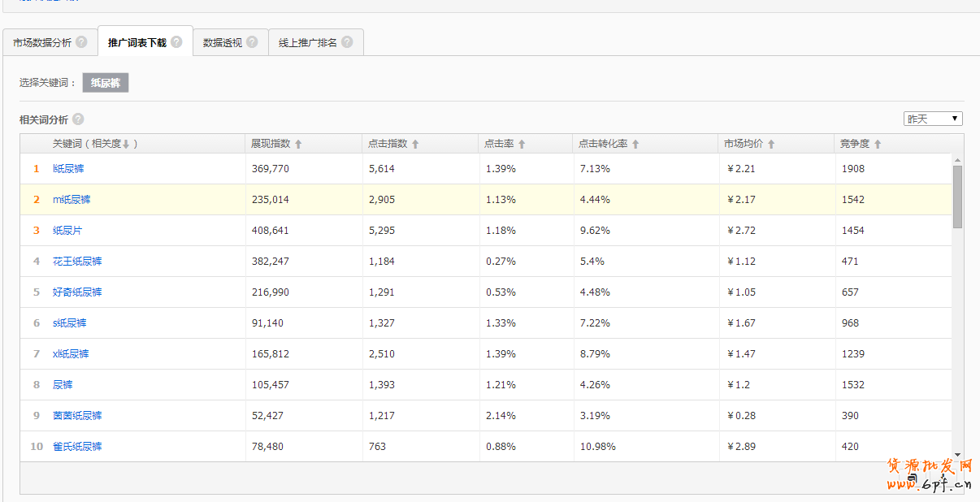Select the 纸尿裤 keyword button
The image size is (980, 502).
pyautogui.click(x=106, y=83)
